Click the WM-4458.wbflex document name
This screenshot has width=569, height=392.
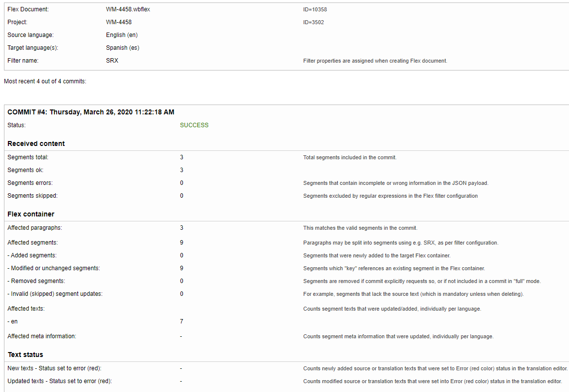[128, 9]
